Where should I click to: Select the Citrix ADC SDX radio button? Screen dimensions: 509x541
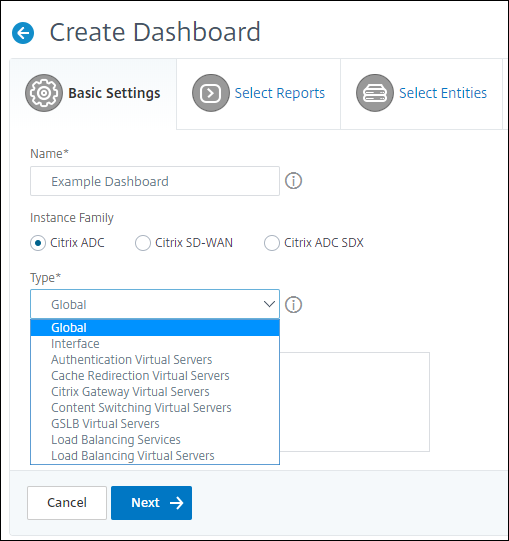[x=272, y=243]
